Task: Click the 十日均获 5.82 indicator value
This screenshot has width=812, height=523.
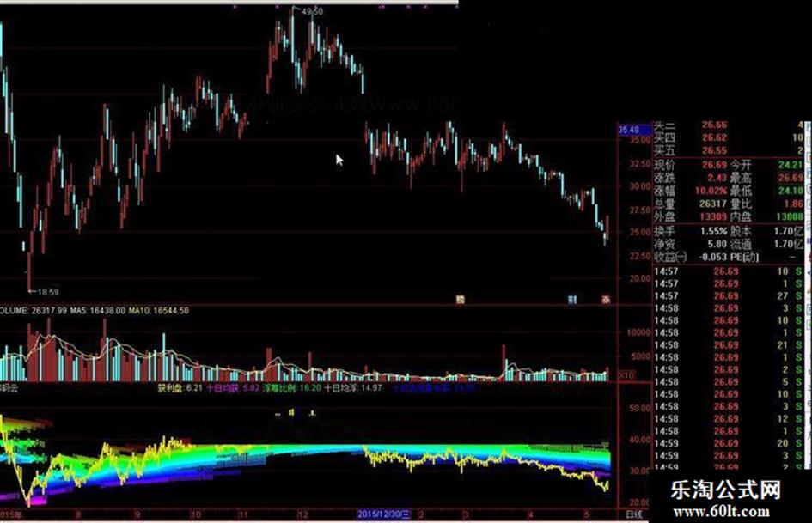Action: [x=233, y=387]
